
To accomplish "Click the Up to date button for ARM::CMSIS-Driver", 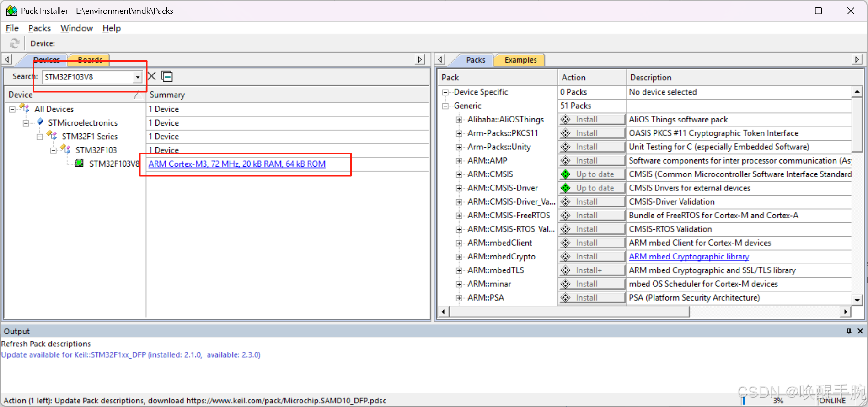I will (x=592, y=188).
